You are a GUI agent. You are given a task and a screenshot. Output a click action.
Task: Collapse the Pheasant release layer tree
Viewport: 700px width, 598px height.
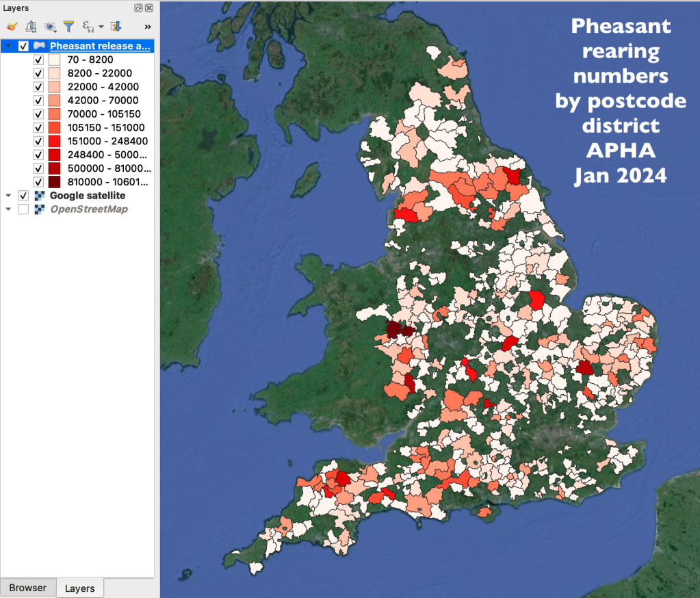pyautogui.click(x=8, y=46)
